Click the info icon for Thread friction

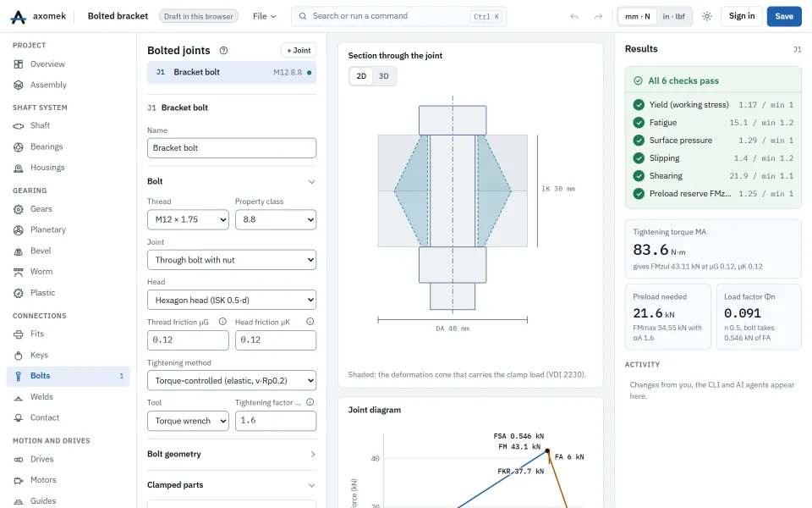tap(222, 322)
